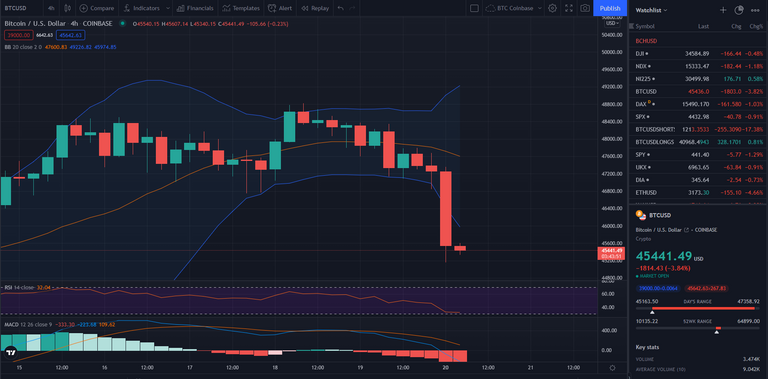Viewport: 768px width, 379px height.
Task: Click the Publish button
Action: 610,8
